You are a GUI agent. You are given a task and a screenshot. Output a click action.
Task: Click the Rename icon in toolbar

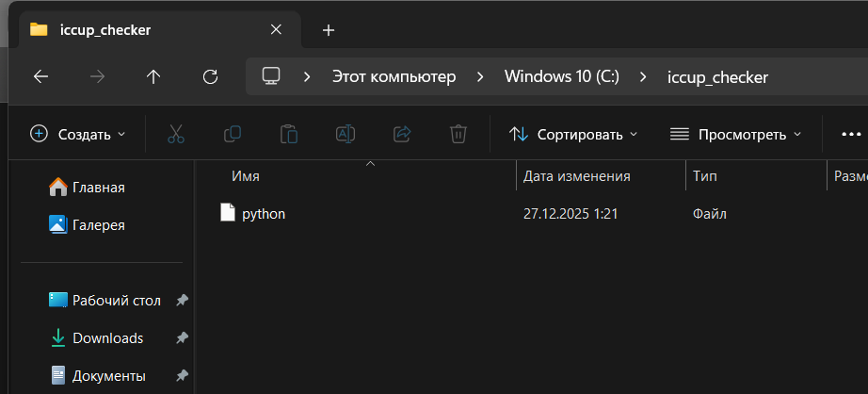346,134
